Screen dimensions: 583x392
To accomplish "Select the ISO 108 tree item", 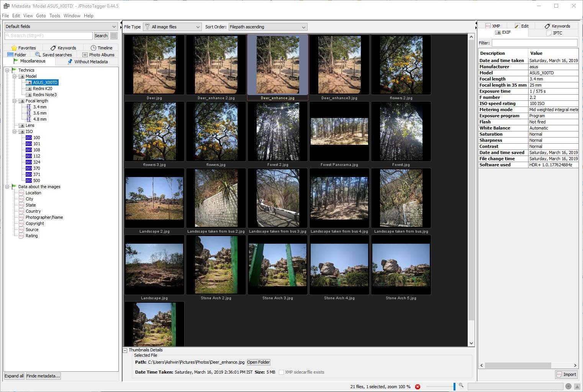I will click(37, 150).
